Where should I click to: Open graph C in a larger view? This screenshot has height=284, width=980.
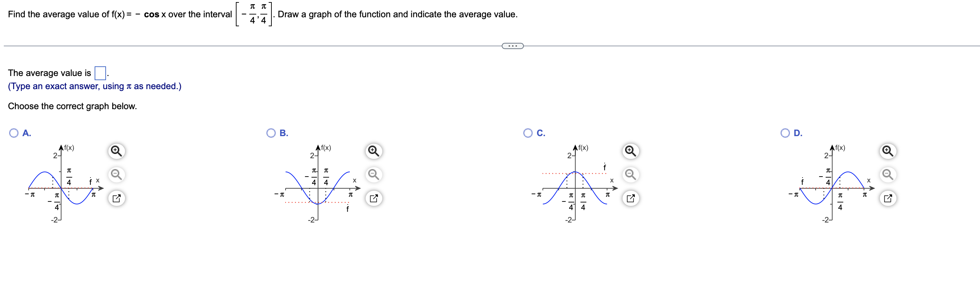(631, 198)
